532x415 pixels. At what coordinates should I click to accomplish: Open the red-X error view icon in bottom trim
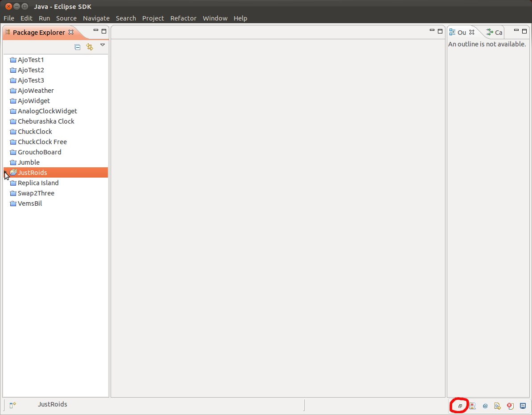point(510,406)
